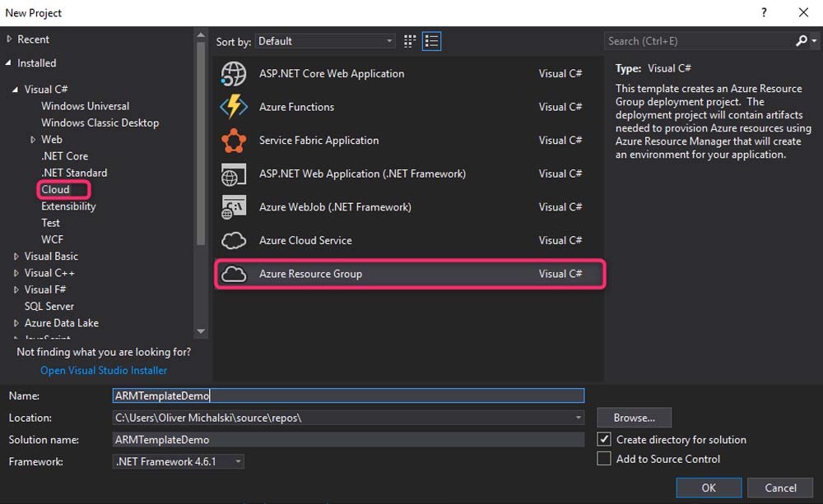Click the search magnifier icon
The width and height of the screenshot is (823, 504).
pyautogui.click(x=802, y=41)
